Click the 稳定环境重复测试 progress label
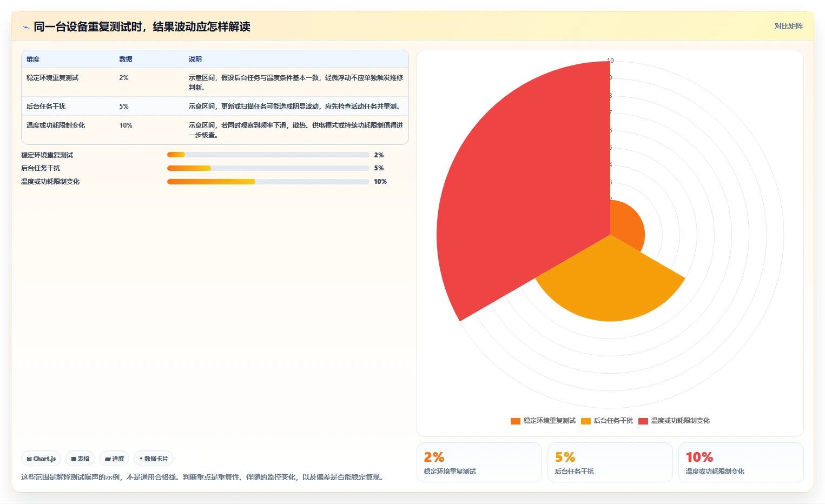 coord(47,155)
